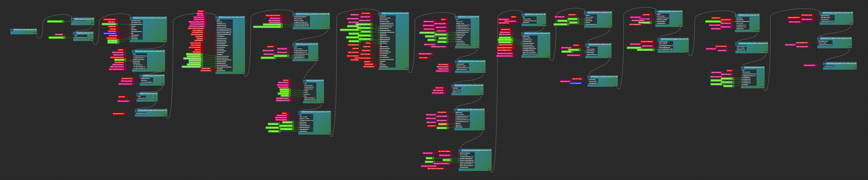Select default_edge_outlines_compute_pass node title
Image resolution: width=868 pixels, height=180 pixels.
(x=470, y=110)
